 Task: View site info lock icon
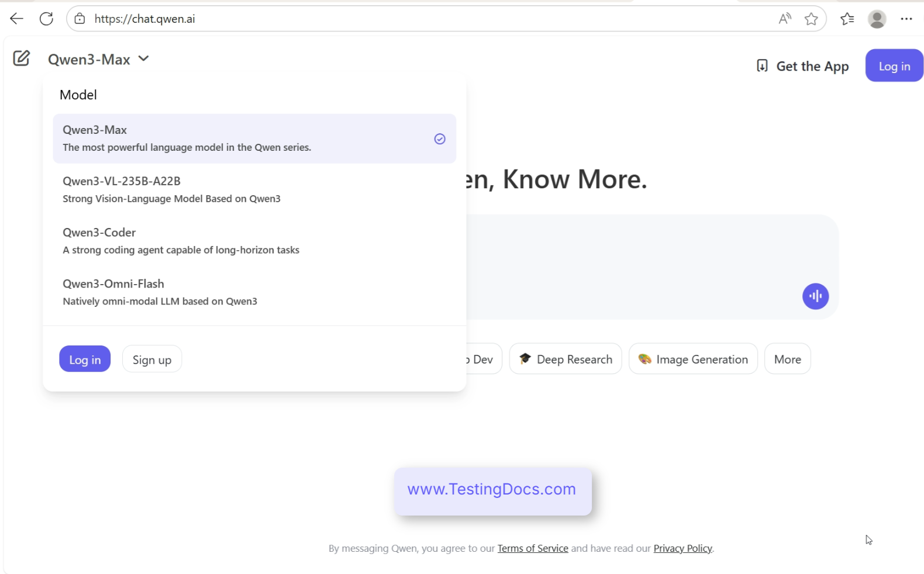[x=80, y=19]
